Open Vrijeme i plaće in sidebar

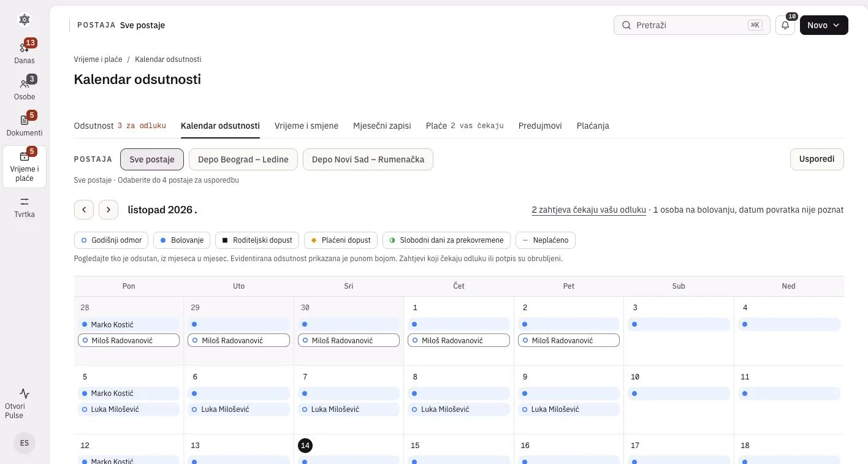(25, 166)
